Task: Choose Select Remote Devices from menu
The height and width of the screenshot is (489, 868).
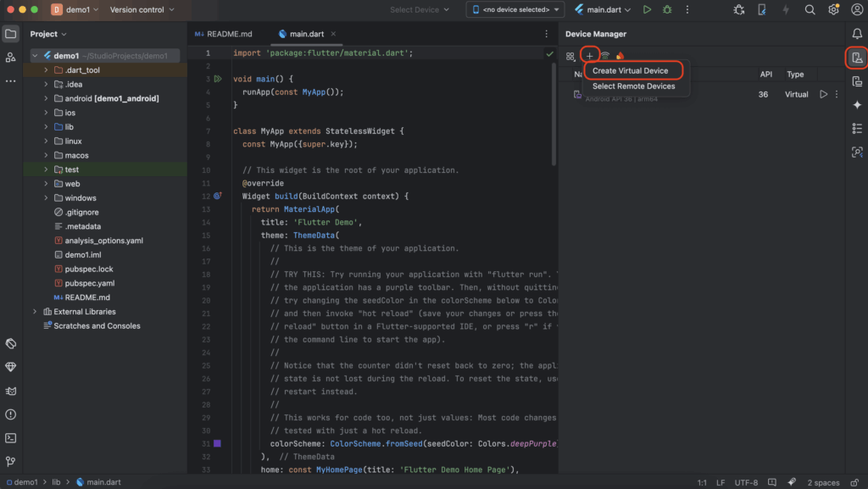Action: (x=633, y=86)
